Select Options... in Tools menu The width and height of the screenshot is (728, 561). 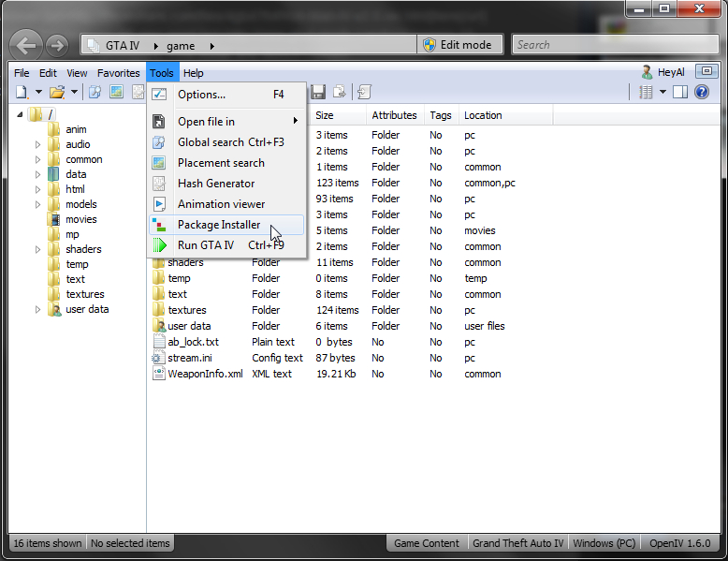point(226,95)
